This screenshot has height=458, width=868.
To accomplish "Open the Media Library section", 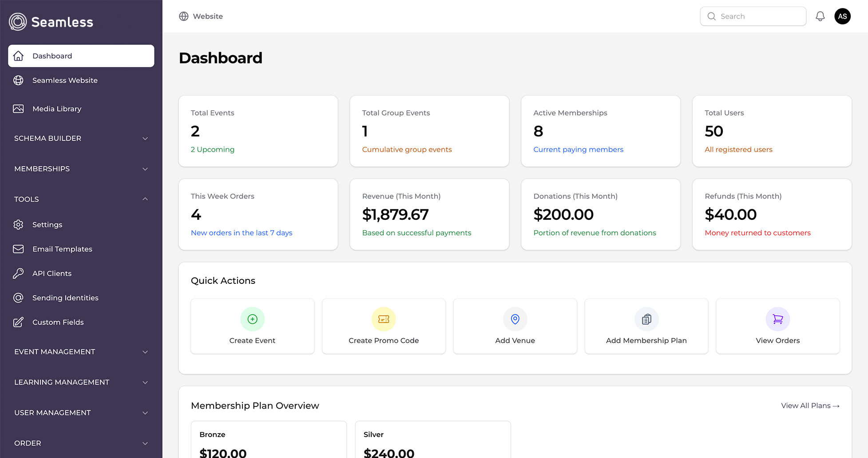I will pyautogui.click(x=57, y=108).
